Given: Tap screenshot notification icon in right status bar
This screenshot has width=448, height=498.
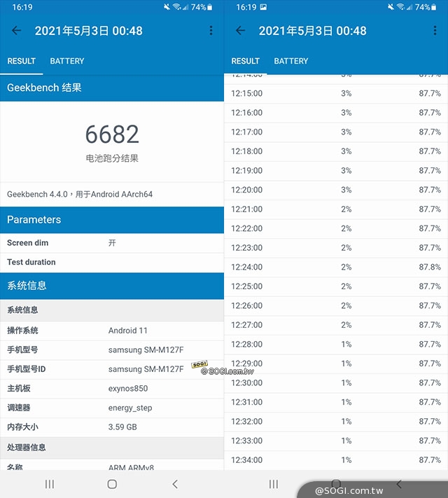Looking at the screenshot, I should pyautogui.click(x=263, y=7).
